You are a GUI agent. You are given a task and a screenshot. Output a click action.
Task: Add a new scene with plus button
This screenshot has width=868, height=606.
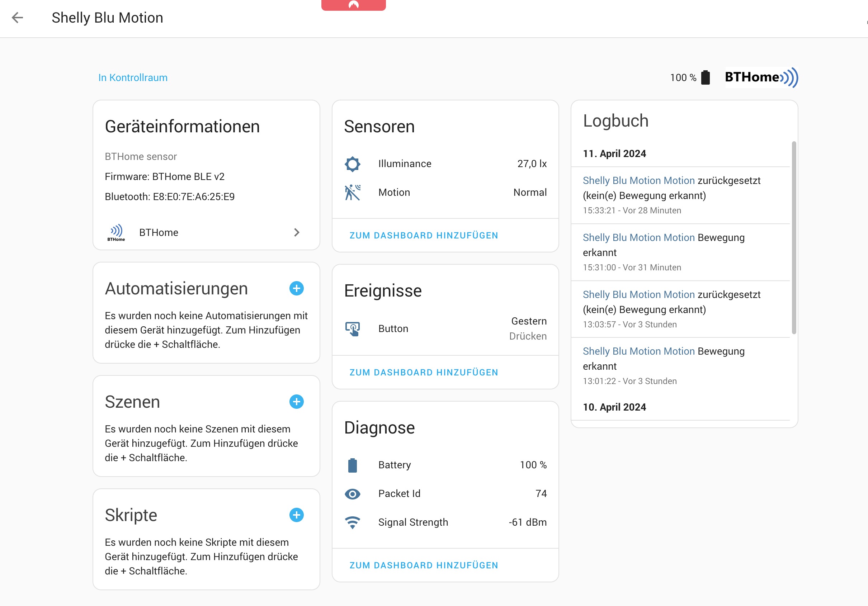point(296,402)
